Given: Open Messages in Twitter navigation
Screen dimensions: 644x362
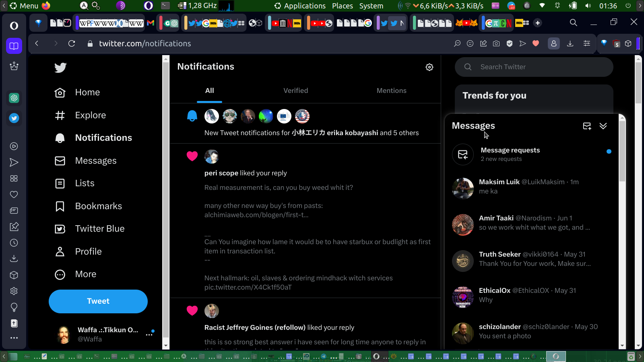Looking at the screenshot, I should [x=86, y=161].
